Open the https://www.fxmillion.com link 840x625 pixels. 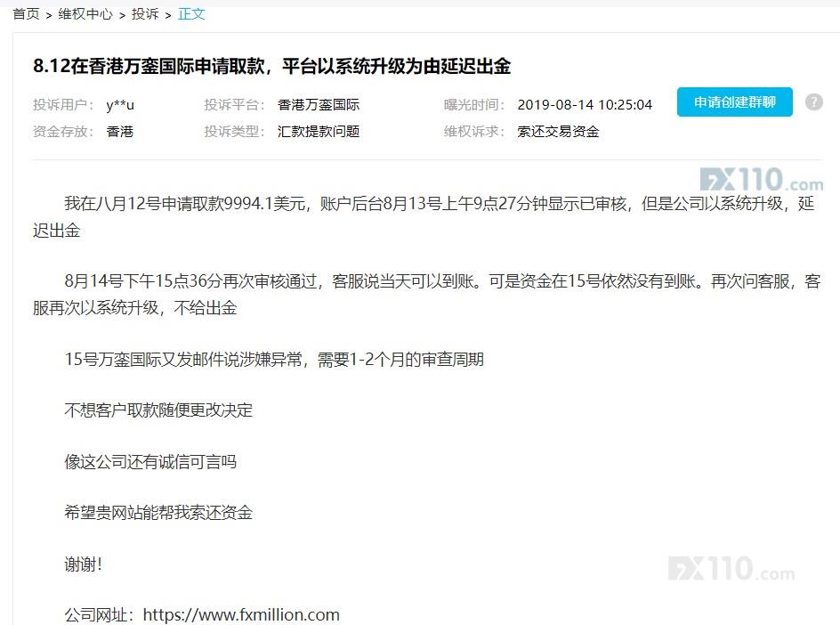(x=241, y=614)
